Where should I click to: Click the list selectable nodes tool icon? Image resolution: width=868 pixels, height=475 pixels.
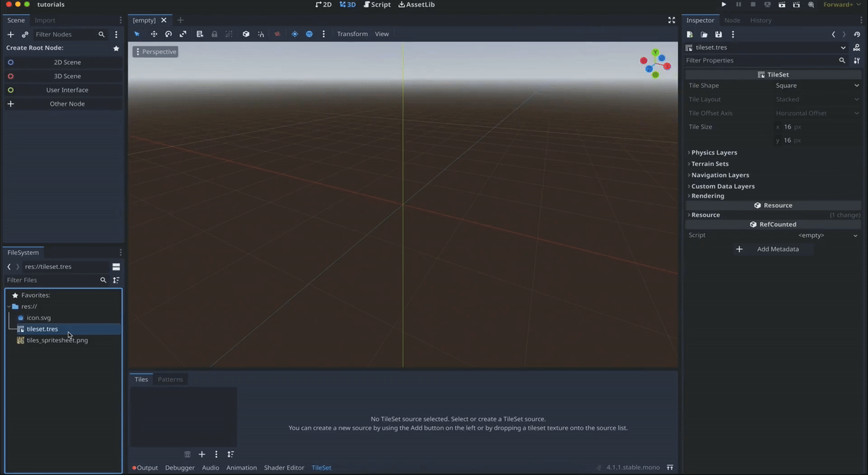coord(199,34)
